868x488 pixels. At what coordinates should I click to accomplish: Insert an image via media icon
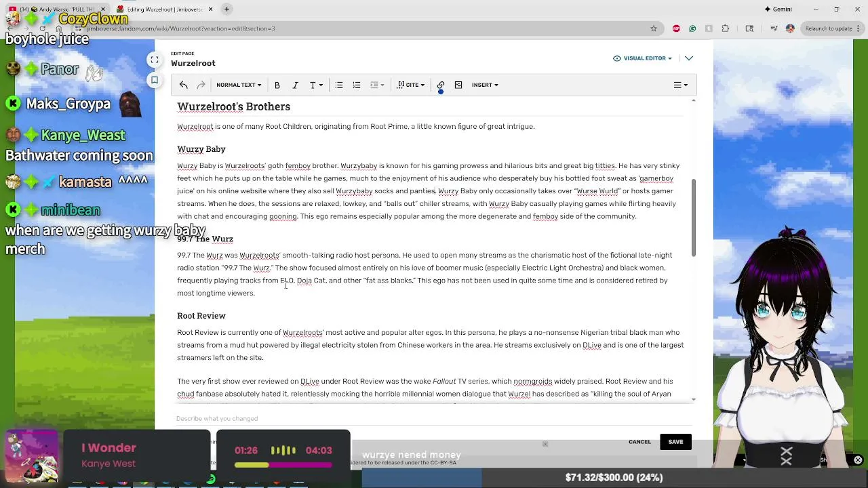(458, 85)
